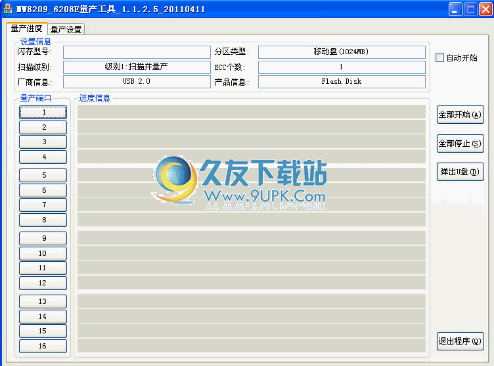
Task: Click port button 6
Action: (43, 190)
